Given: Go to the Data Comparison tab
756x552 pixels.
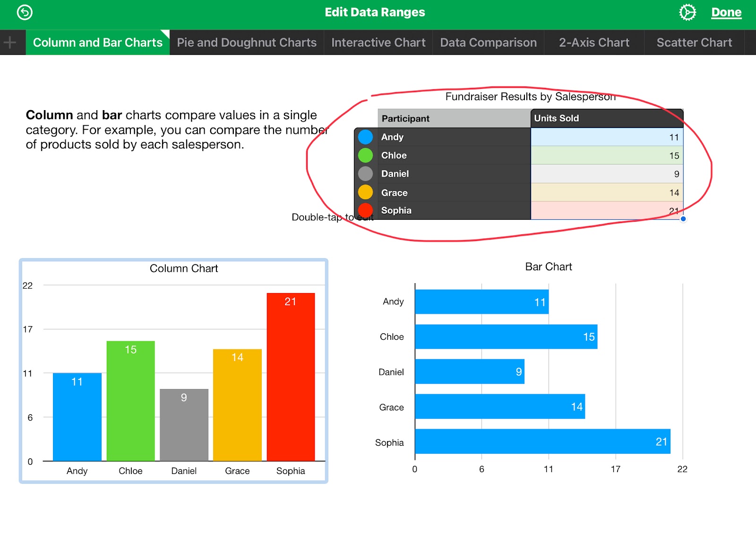Looking at the screenshot, I should point(488,43).
